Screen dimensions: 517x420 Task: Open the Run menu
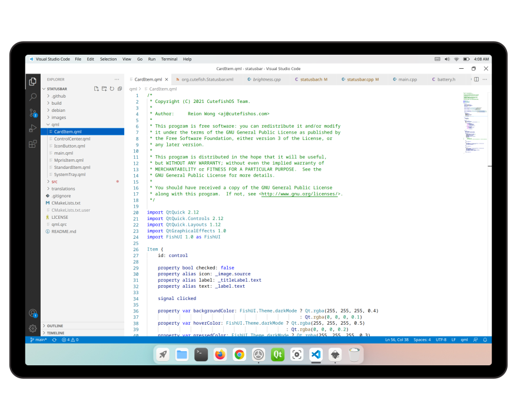tap(152, 59)
